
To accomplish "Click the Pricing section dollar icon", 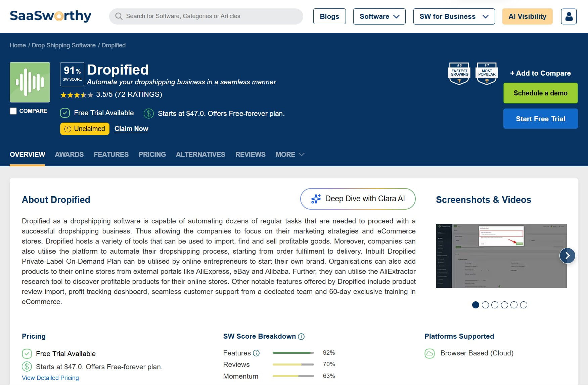I will pyautogui.click(x=27, y=367).
